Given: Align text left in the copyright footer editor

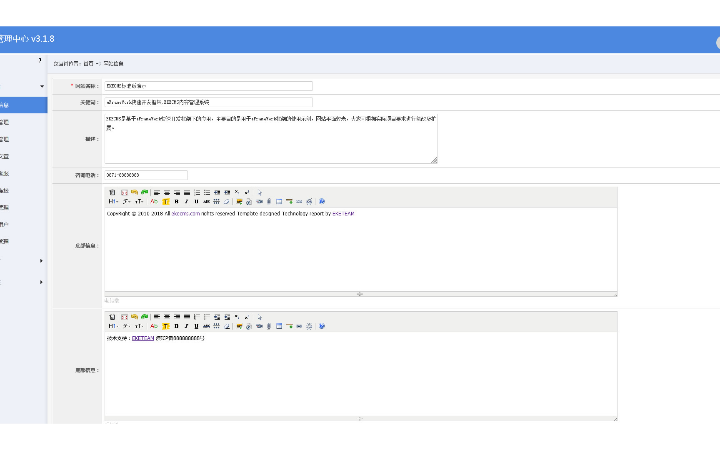Looking at the screenshot, I should point(157,192).
